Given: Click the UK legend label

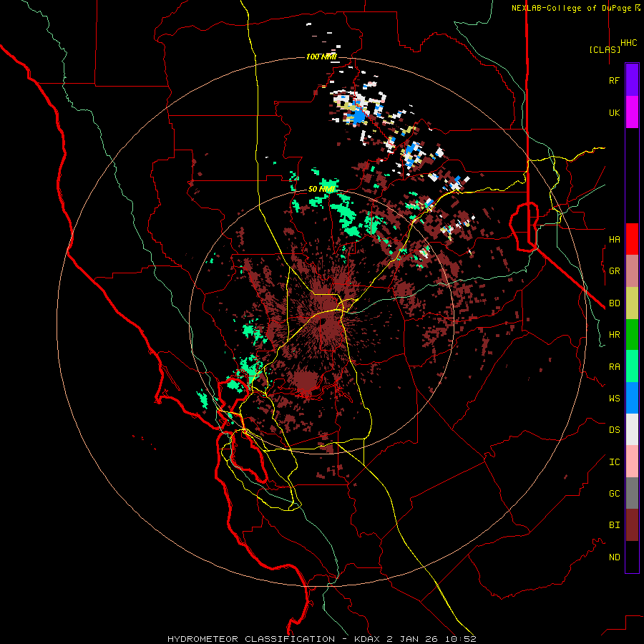Looking at the screenshot, I should point(614,112).
